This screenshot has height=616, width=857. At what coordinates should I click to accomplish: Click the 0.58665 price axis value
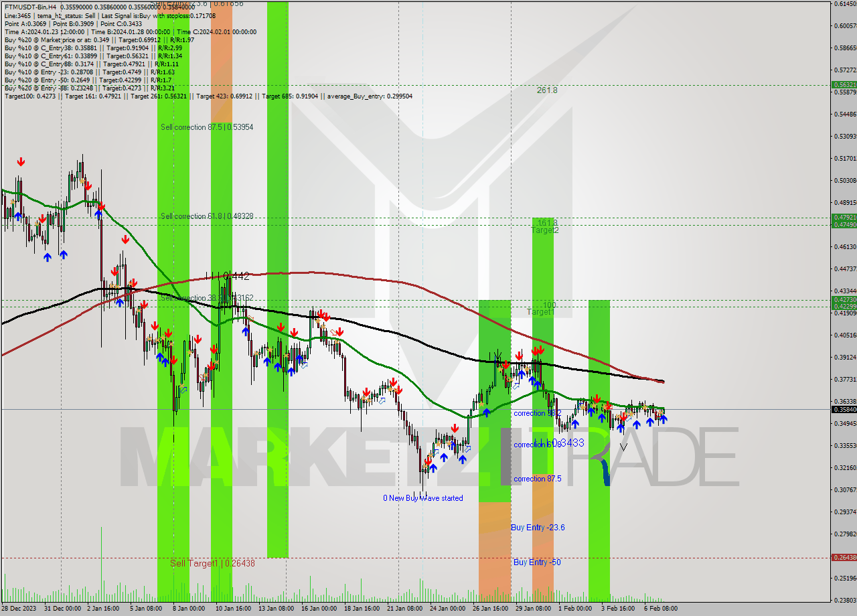(845, 48)
